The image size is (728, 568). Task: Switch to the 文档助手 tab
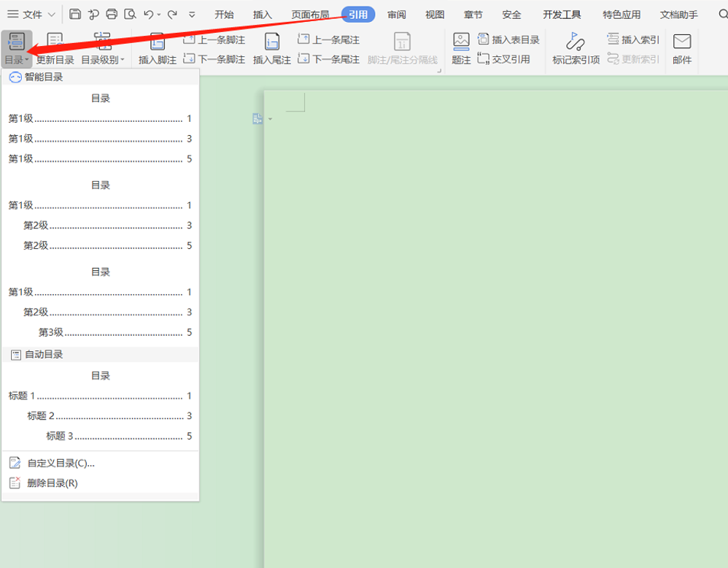(x=679, y=15)
